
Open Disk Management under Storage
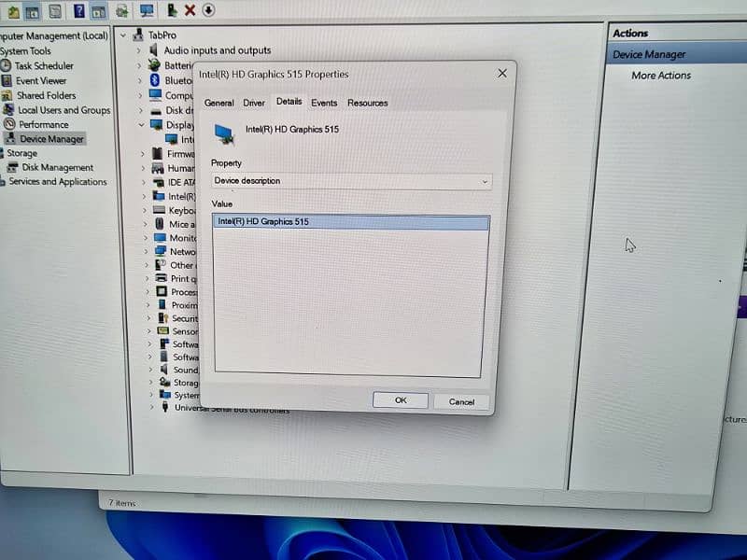tap(57, 168)
